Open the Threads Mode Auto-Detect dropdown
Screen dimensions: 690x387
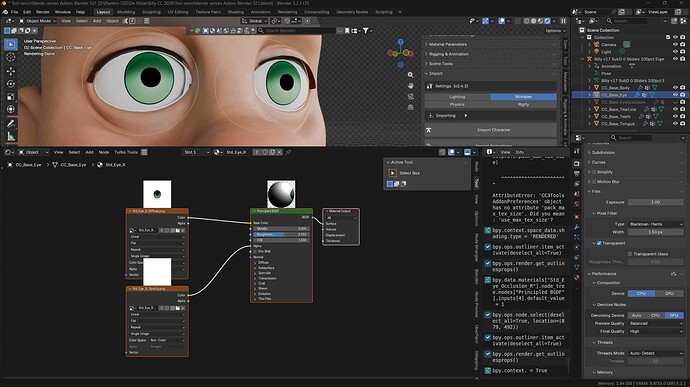click(656, 353)
